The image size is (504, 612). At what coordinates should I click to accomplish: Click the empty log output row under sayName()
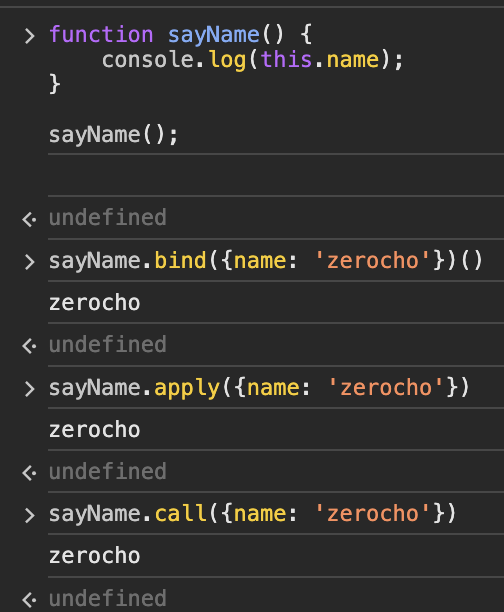pyautogui.click(x=276, y=175)
